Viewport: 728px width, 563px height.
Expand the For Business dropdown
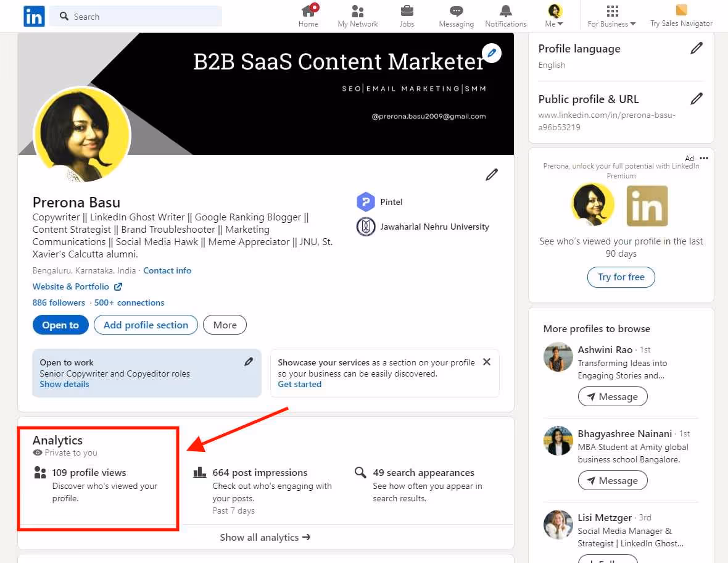[x=611, y=15]
